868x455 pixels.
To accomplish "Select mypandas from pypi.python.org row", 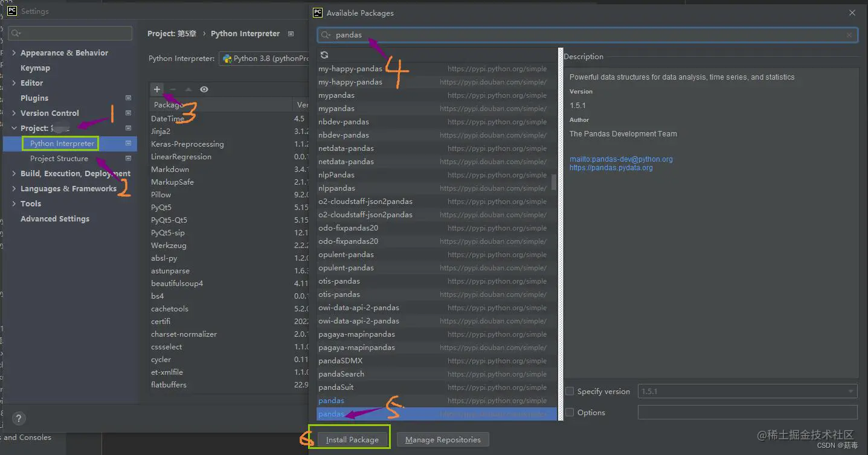I will 432,95.
